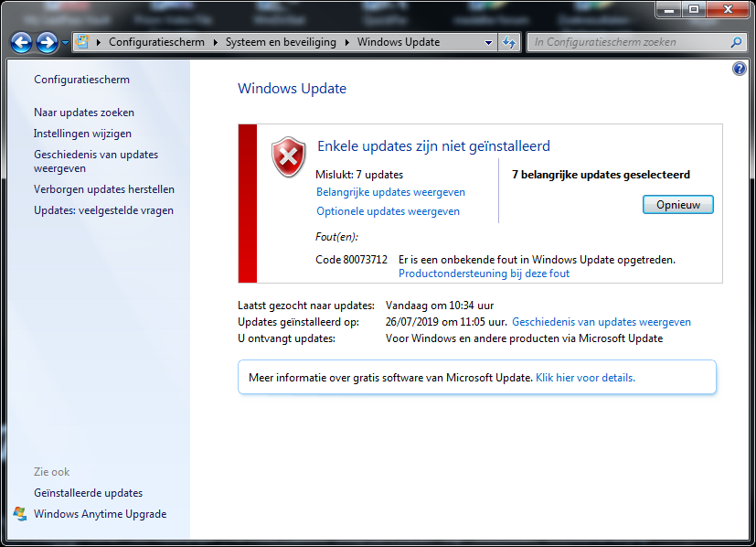Open Windows Anytime Upgrade link

101,514
